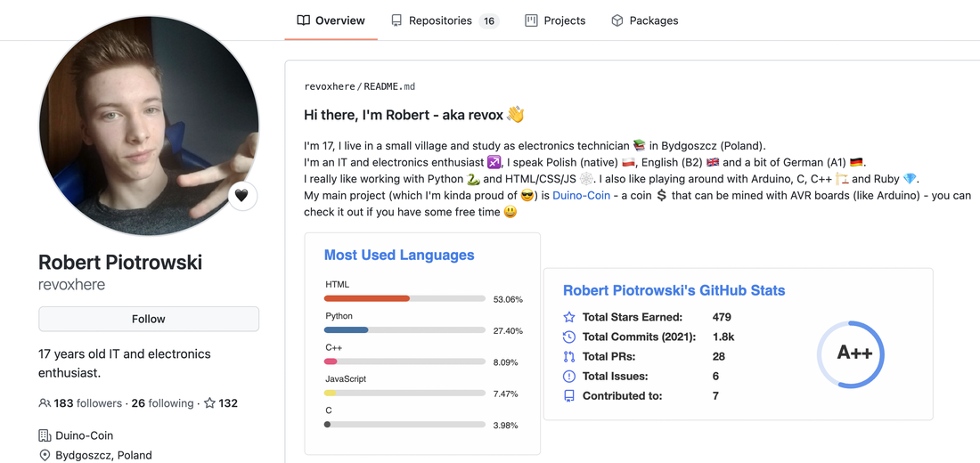Click the C language bar
This screenshot has height=463, width=980.
click(x=404, y=424)
